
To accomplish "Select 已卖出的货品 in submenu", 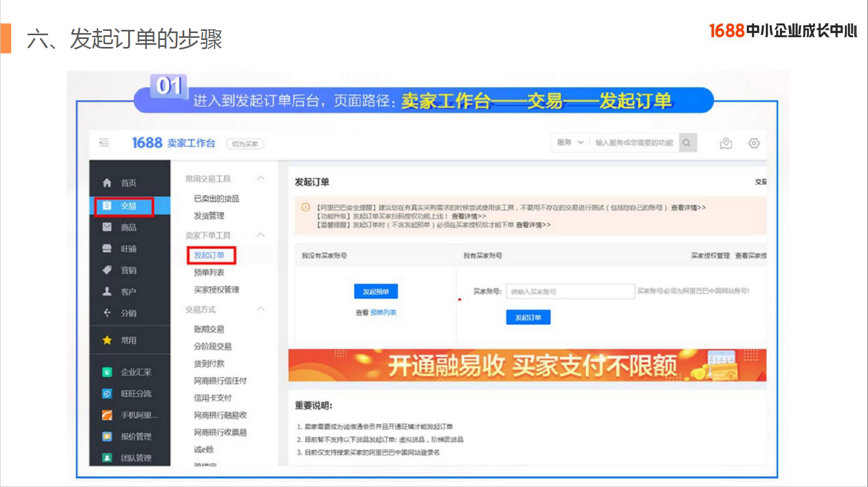I will click(217, 198).
